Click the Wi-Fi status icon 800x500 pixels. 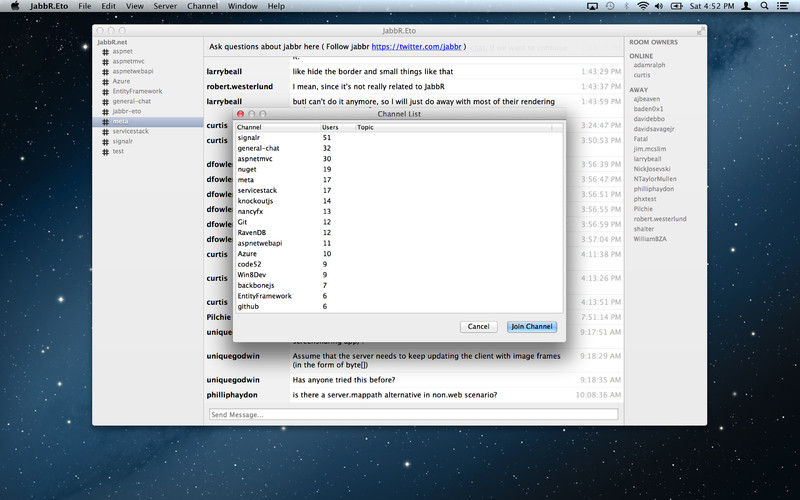coord(643,6)
